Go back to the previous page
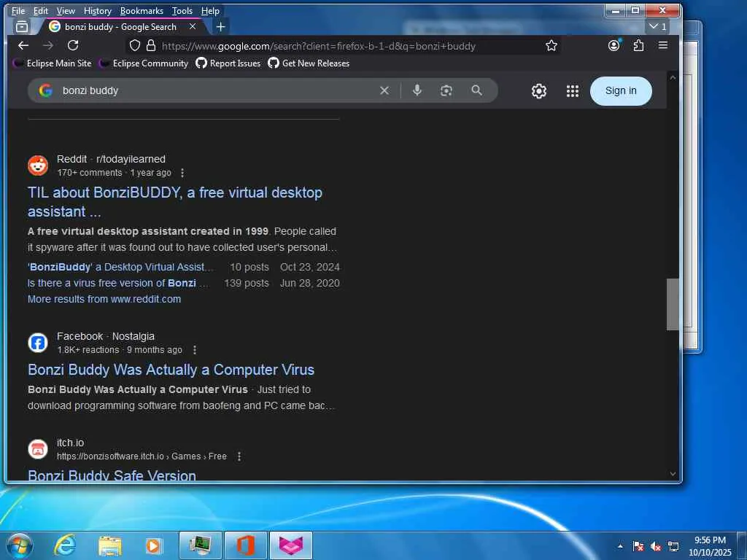747x560 pixels. pyautogui.click(x=23, y=46)
